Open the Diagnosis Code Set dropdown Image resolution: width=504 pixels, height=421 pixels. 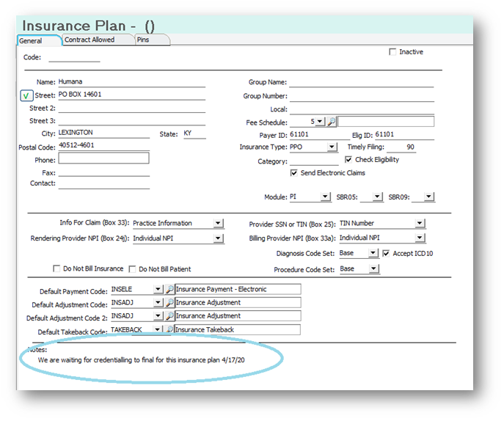374,254
